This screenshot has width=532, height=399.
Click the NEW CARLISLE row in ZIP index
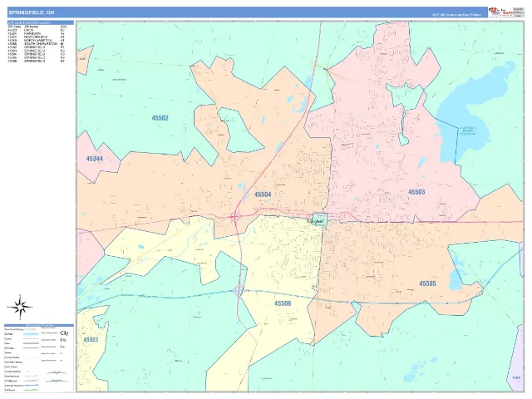pos(37,37)
